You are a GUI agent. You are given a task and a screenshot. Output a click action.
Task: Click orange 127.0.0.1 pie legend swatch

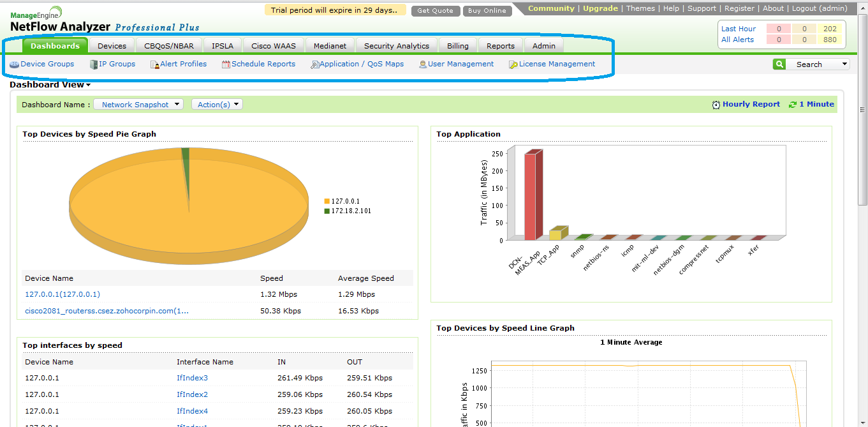coord(327,201)
